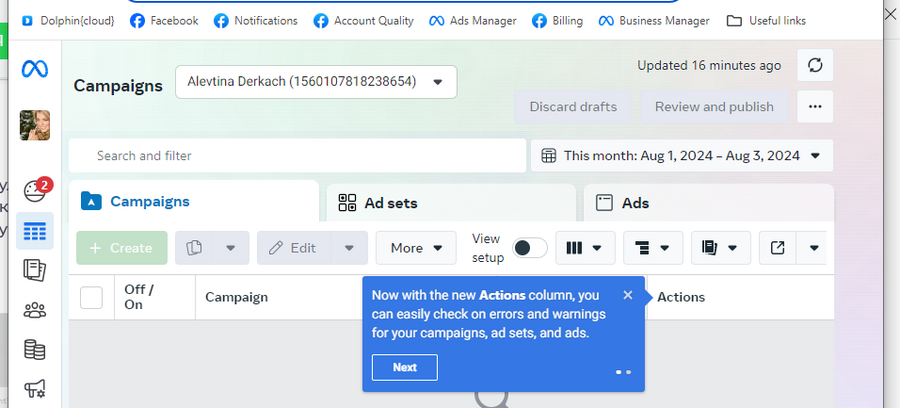
Task: Click Review and publish button
Action: pyautogui.click(x=714, y=107)
